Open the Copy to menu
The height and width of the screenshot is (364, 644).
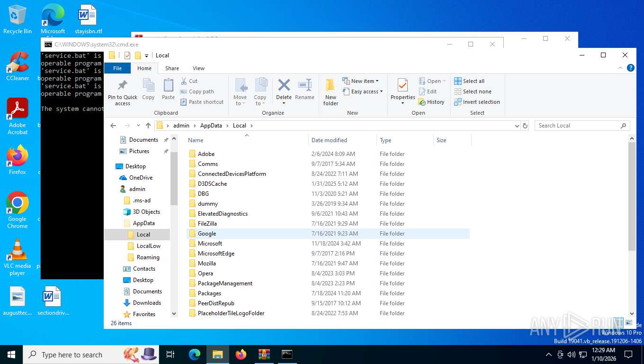(260, 92)
